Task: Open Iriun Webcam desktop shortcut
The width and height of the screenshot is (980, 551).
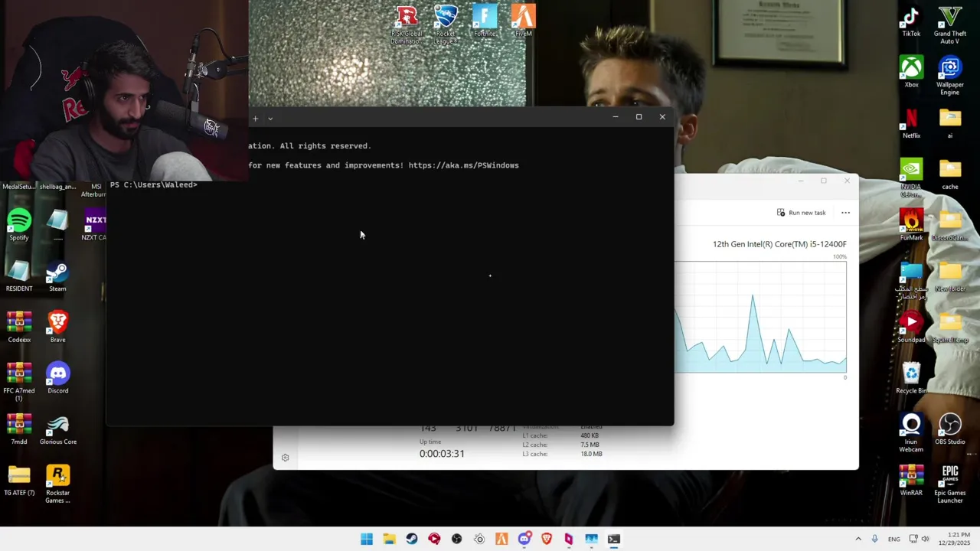Action: 911,433
